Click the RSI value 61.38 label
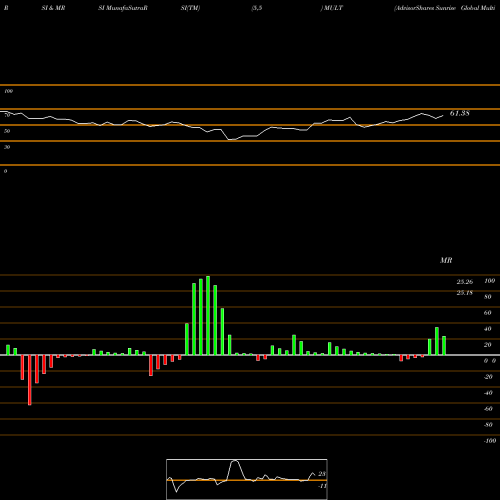 point(460,113)
